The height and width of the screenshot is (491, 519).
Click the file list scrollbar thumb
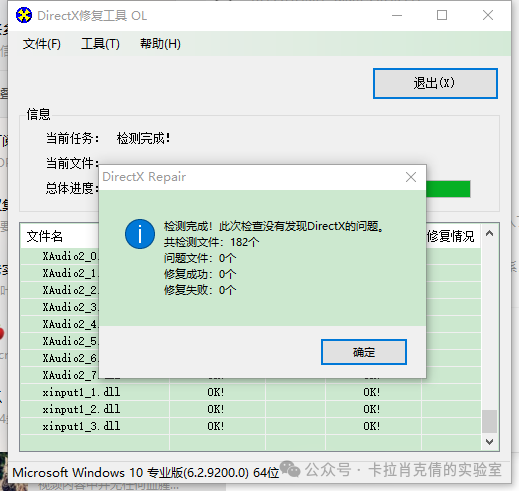point(489,421)
